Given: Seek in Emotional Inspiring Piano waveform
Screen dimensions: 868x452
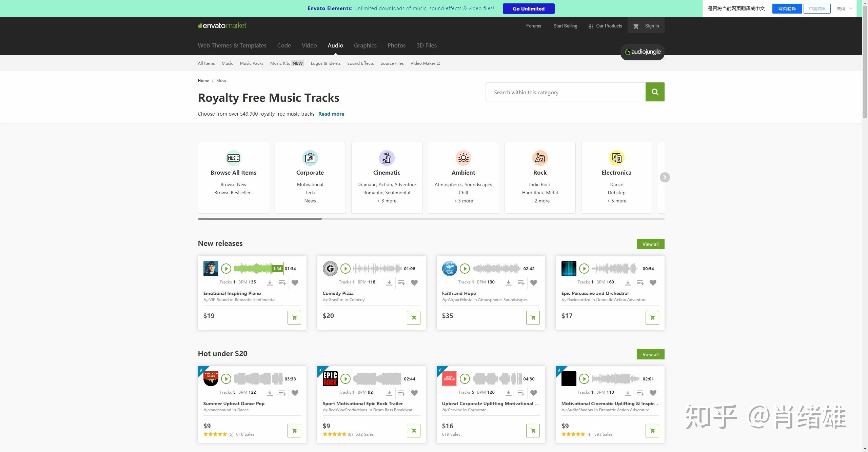Looking at the screenshot, I should pos(258,269).
